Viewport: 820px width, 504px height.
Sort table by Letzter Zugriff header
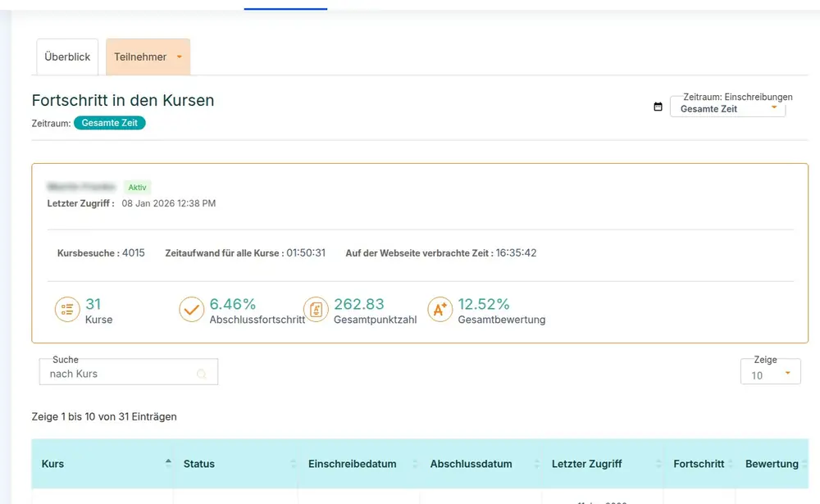(586, 464)
